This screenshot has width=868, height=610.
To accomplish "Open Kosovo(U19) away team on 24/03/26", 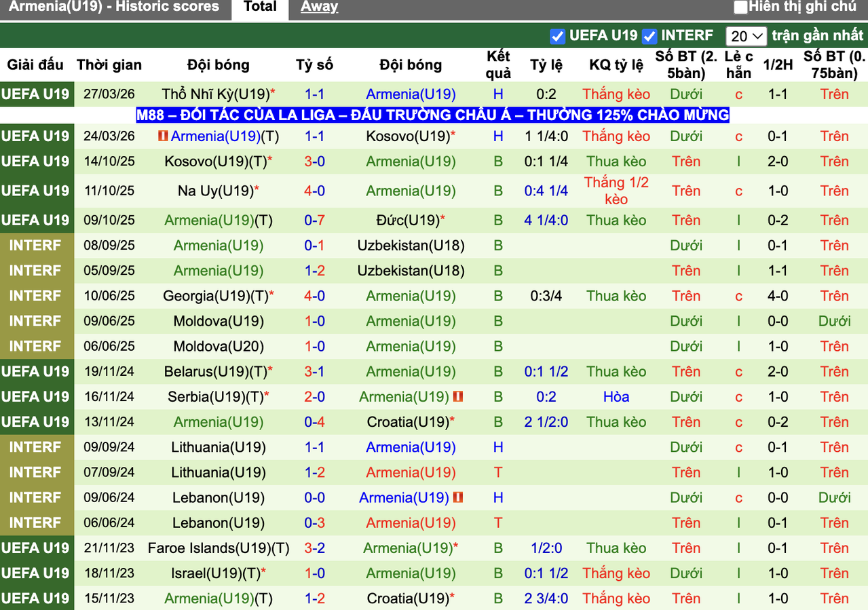I will (408, 136).
